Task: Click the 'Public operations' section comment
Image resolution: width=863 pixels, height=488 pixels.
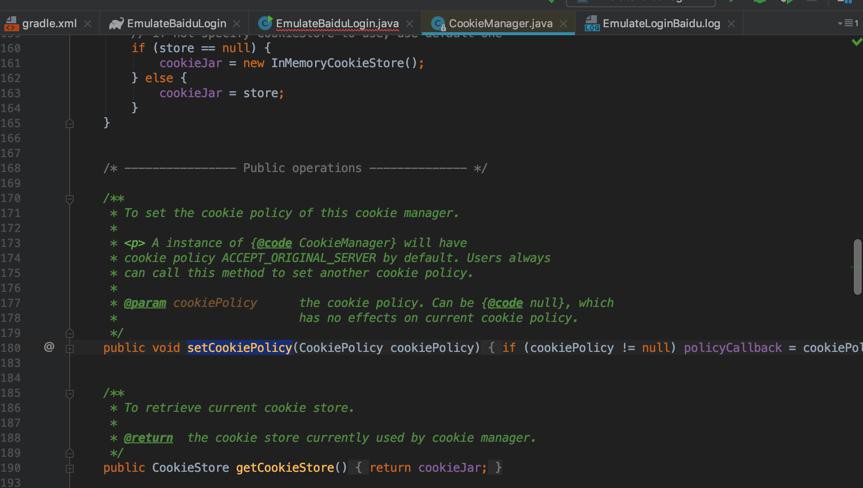Action: tap(302, 168)
